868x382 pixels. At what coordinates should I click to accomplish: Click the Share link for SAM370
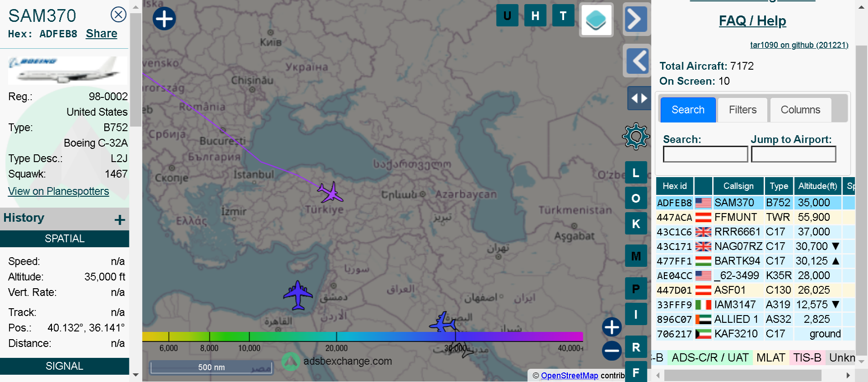(102, 34)
